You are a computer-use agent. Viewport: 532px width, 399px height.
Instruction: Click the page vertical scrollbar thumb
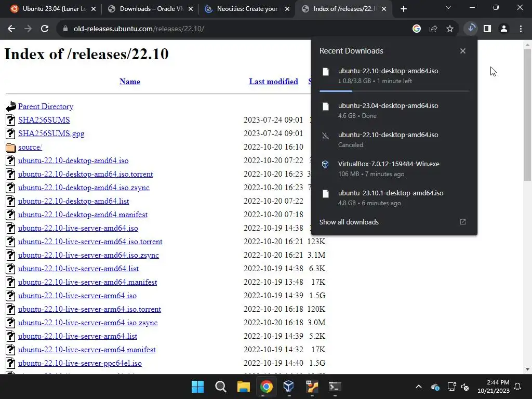coord(527,115)
